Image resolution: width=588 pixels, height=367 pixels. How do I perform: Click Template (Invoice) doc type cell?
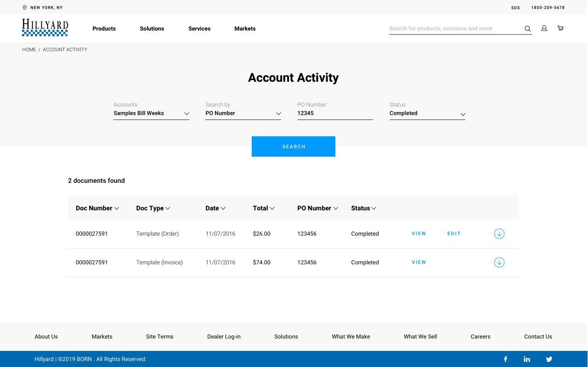159,262
